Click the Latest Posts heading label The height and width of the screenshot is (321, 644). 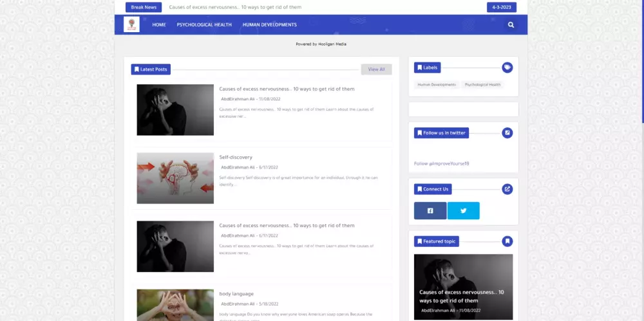(x=151, y=69)
